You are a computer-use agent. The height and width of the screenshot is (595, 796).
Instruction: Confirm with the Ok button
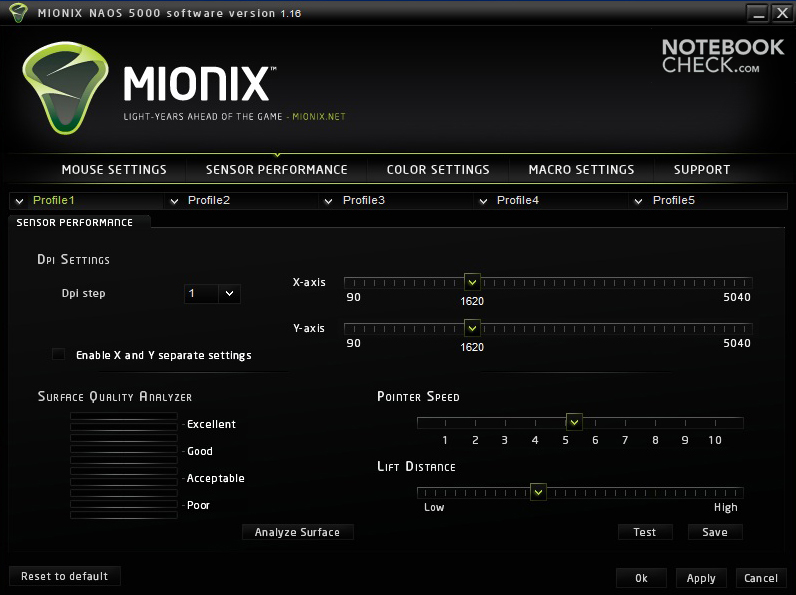click(641, 578)
